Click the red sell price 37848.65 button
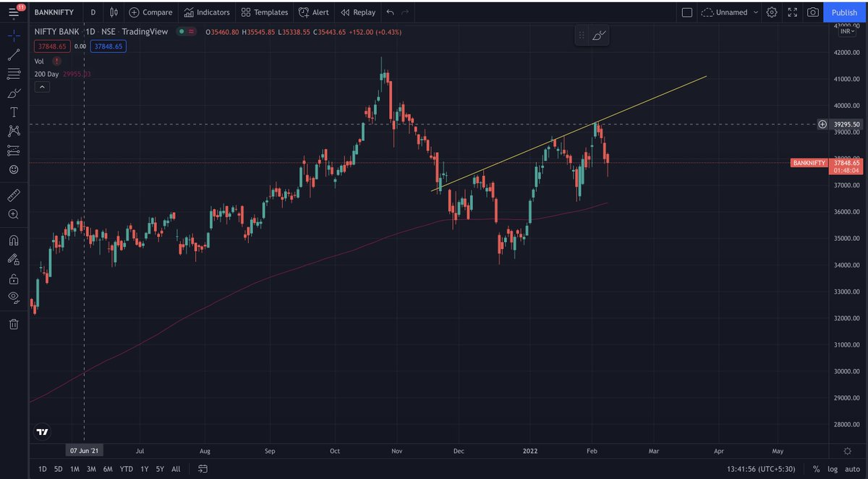This screenshot has height=479, width=868. pyautogui.click(x=52, y=46)
